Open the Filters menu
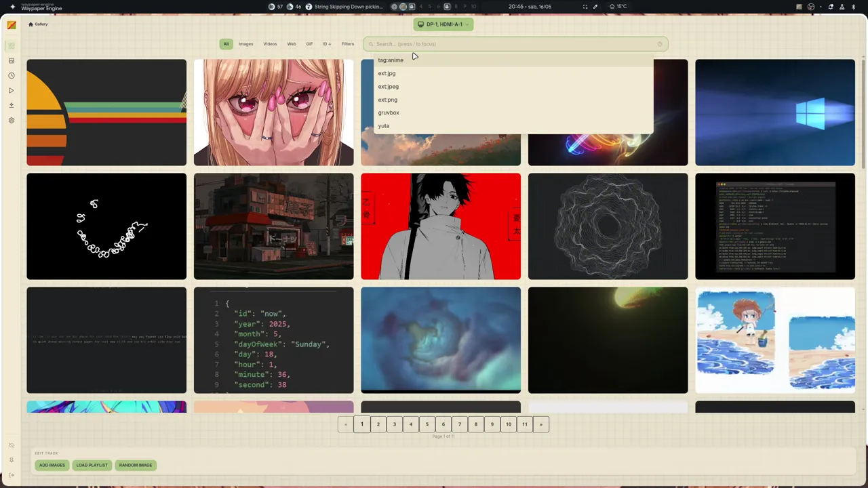868x488 pixels. pyautogui.click(x=348, y=44)
